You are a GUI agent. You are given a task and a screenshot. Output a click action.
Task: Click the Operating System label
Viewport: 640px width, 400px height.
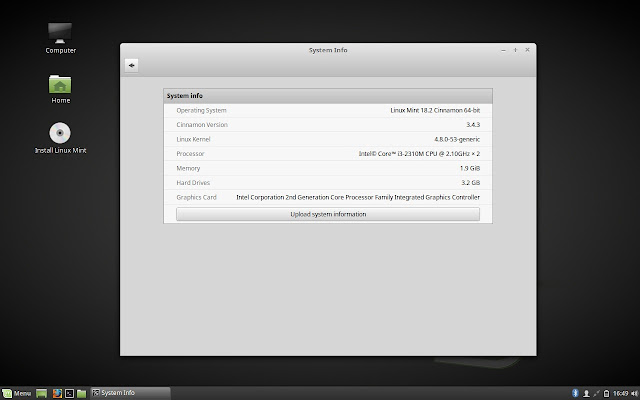point(201,110)
